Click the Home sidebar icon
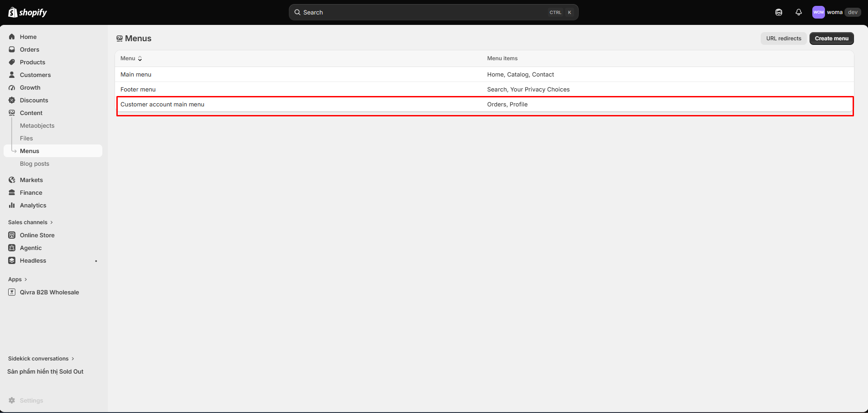Viewport: 868px width, 413px height. [x=12, y=37]
